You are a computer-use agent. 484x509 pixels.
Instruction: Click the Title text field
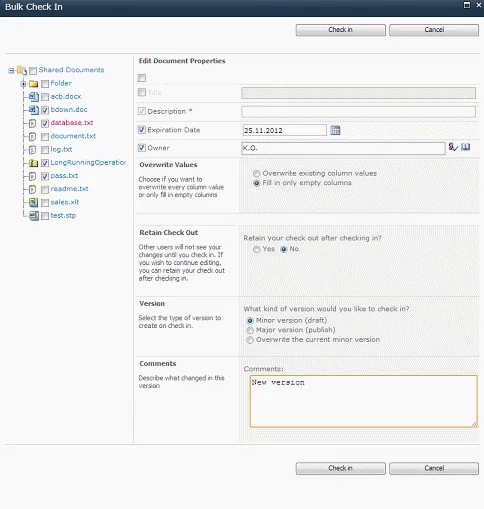[x=359, y=93]
